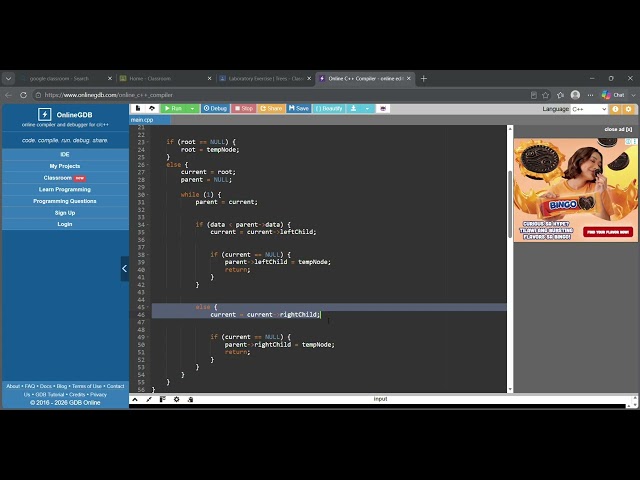Open the Blog footer link
This screenshot has width=640, height=480.
(x=62, y=386)
